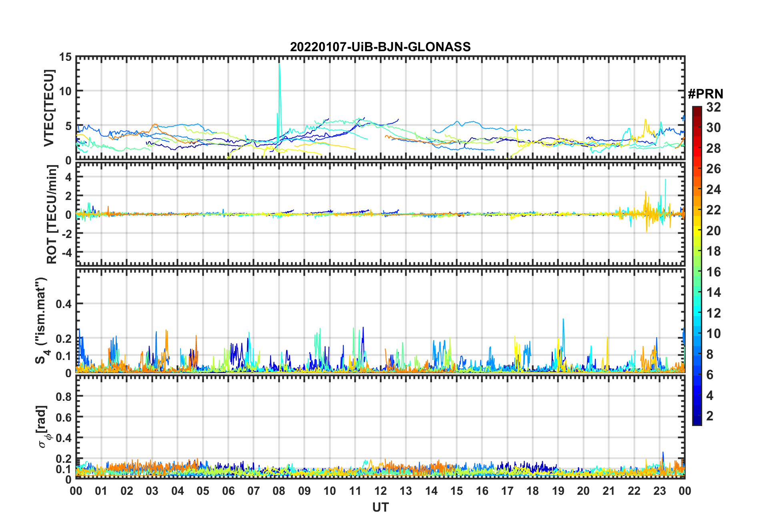The image size is (761, 532).
Task: Click the plot title 20220107-UiB-BJN-GLONASS
Action: point(380,47)
